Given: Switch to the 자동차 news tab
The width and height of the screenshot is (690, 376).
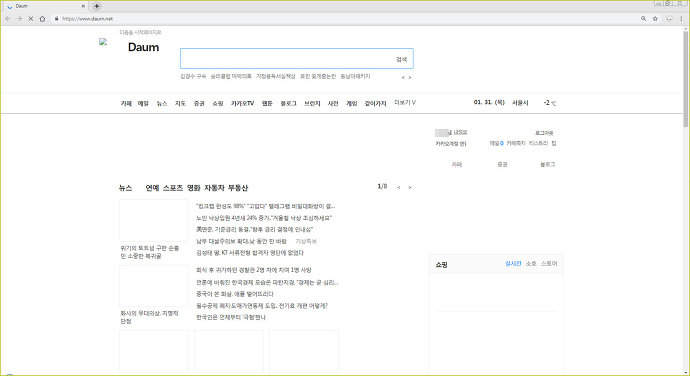Looking at the screenshot, I should point(214,188).
